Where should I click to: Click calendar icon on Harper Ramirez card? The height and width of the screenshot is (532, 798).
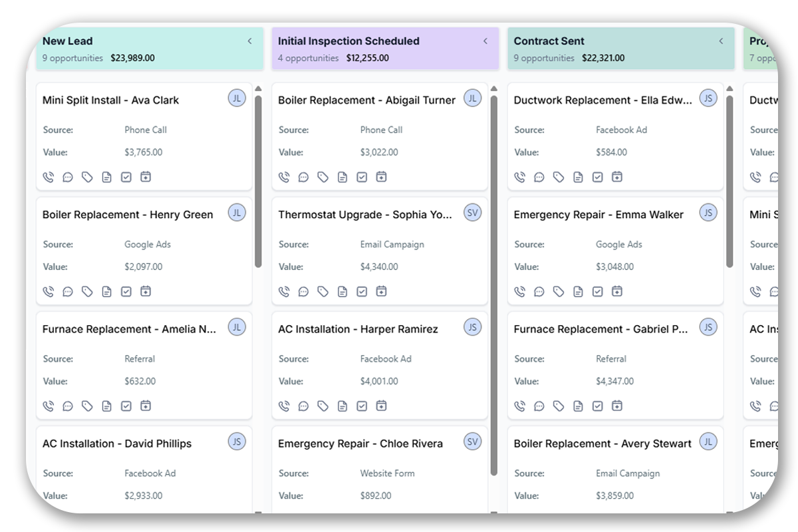click(x=381, y=406)
